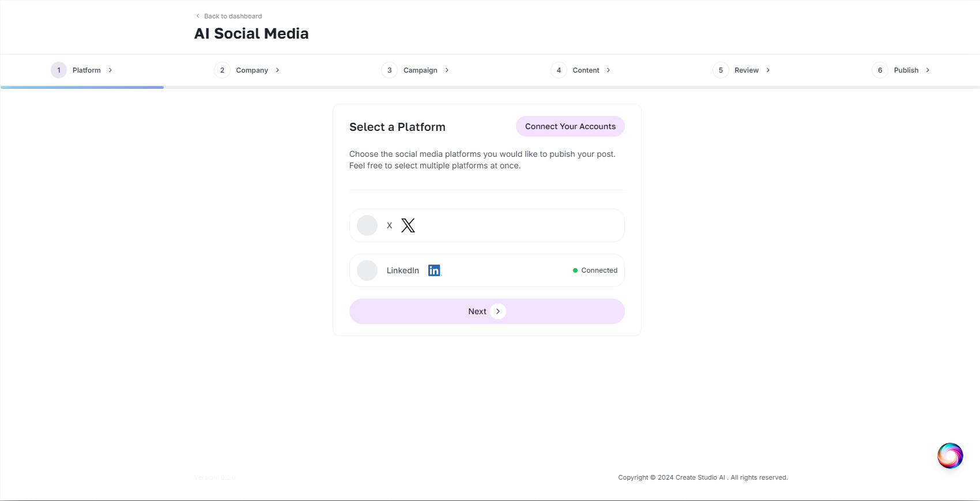Click the X platform logo icon
The width and height of the screenshot is (980, 501).
coord(408,225)
